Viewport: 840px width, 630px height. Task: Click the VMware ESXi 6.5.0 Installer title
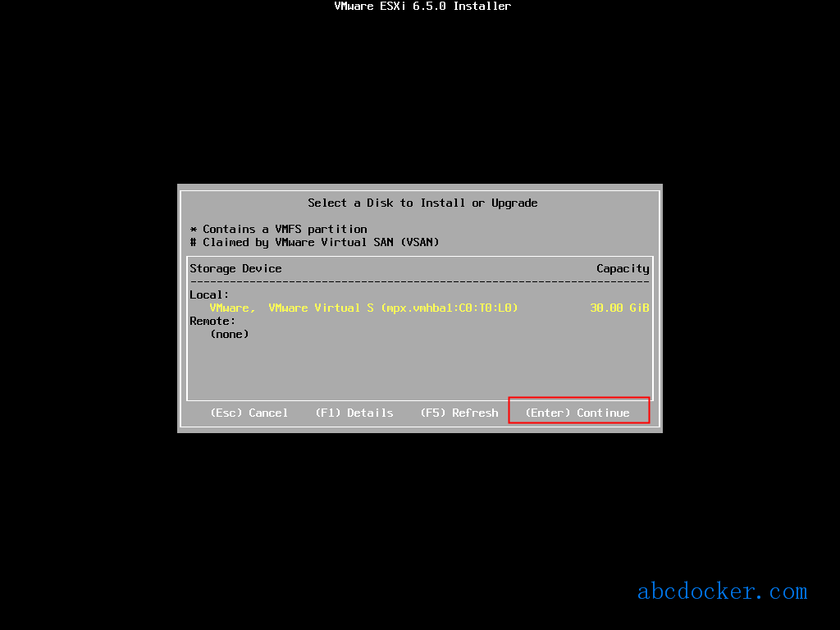click(x=422, y=6)
